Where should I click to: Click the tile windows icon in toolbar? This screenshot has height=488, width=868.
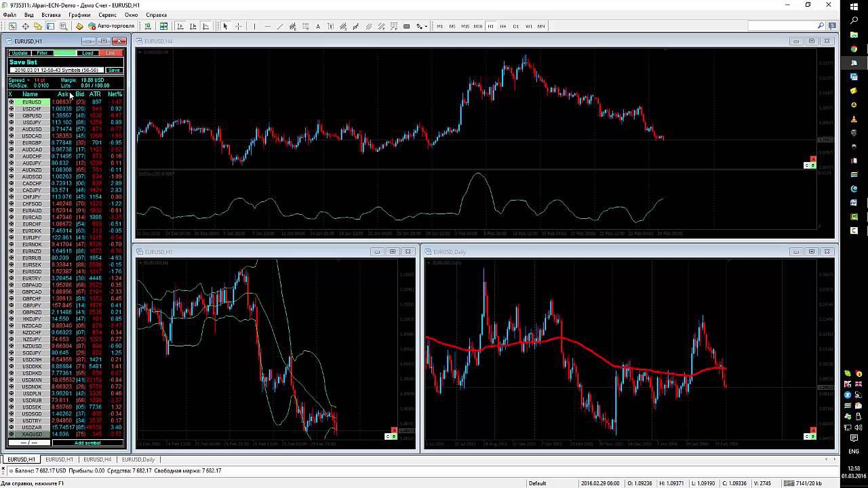(x=163, y=26)
